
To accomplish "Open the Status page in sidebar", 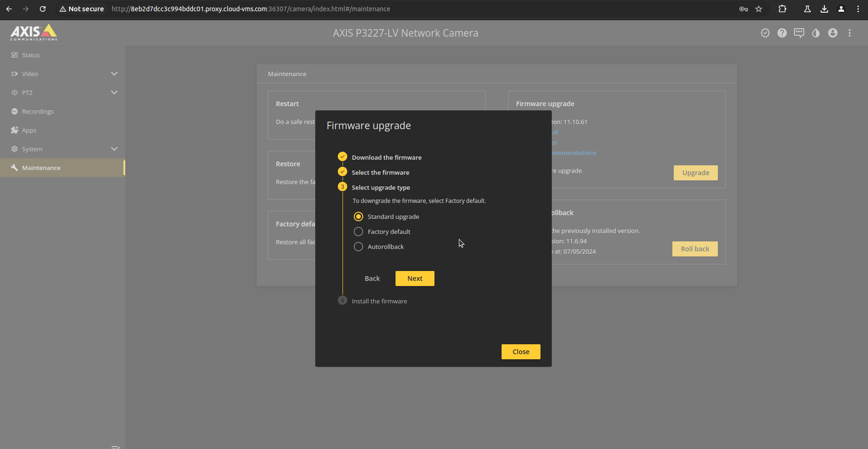I will 30,55.
